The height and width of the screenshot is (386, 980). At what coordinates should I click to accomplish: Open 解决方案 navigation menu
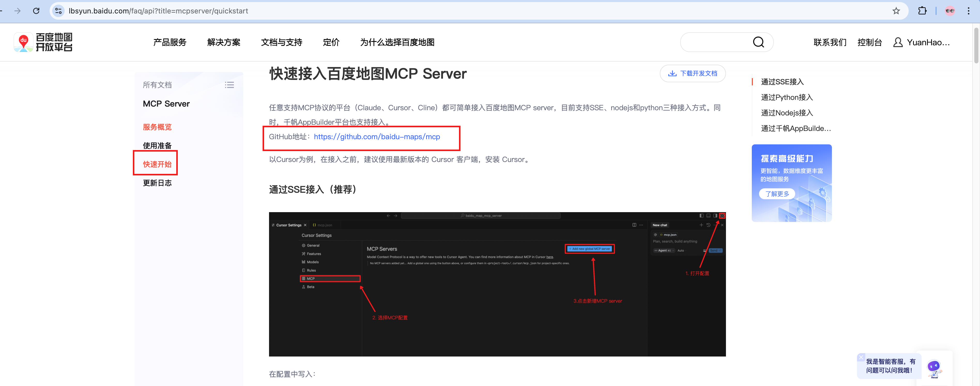click(x=224, y=42)
